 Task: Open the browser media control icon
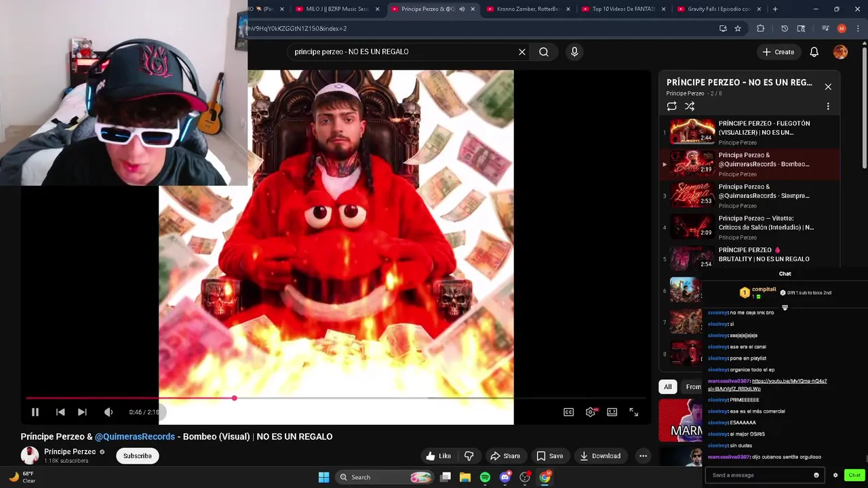coord(825,28)
